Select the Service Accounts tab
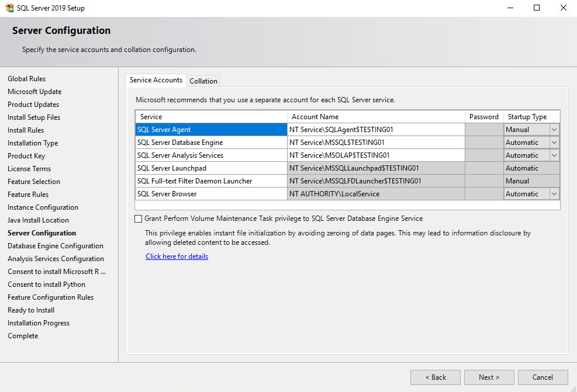 point(156,80)
